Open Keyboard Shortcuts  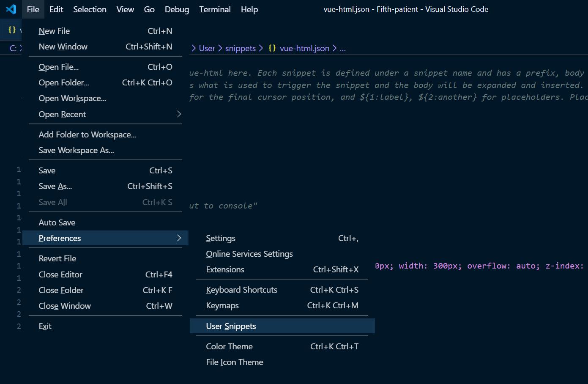pos(241,290)
